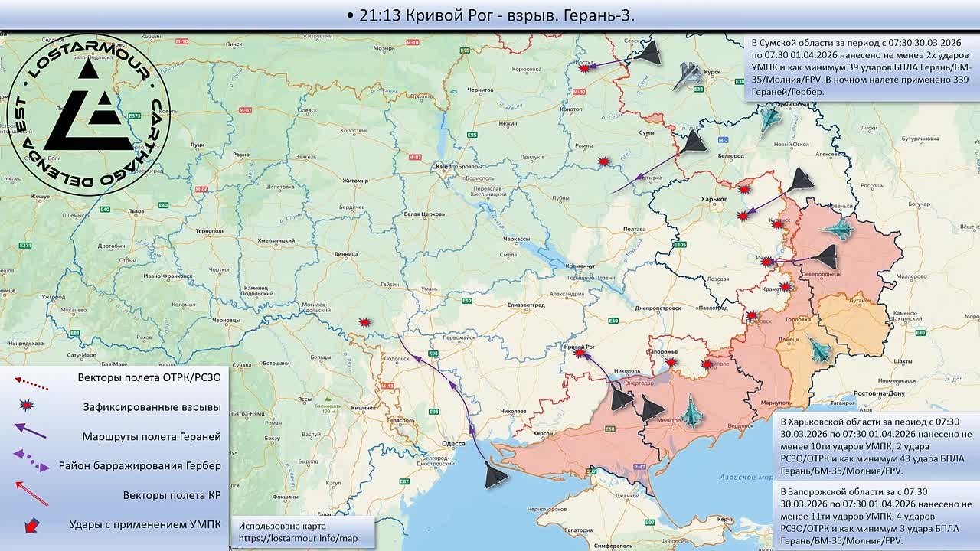The height and width of the screenshot is (551, 980).
Task: Click the explosion marker at Кривой Рог
Action: [579, 354]
